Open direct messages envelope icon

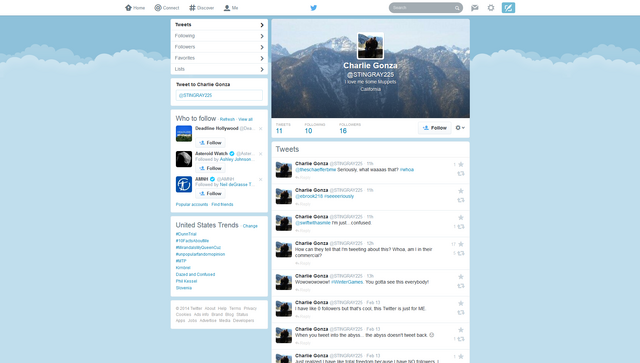(475, 8)
